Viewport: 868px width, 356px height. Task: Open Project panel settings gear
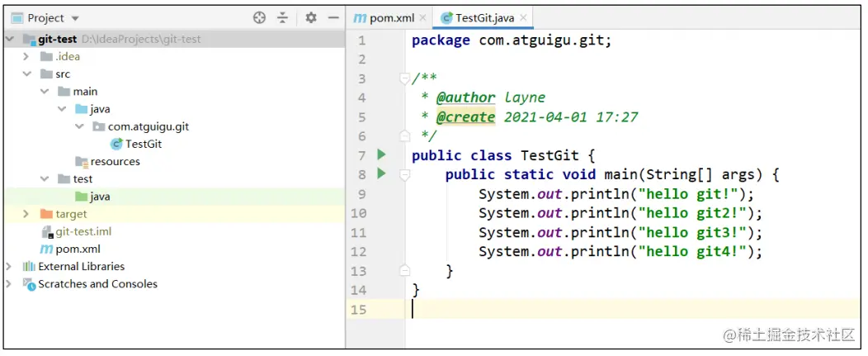coord(311,17)
